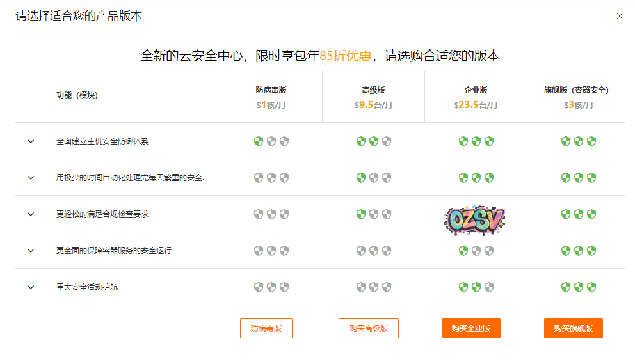
Task: Click first green shield in 高级版 合规检查 row
Action: click(x=361, y=214)
